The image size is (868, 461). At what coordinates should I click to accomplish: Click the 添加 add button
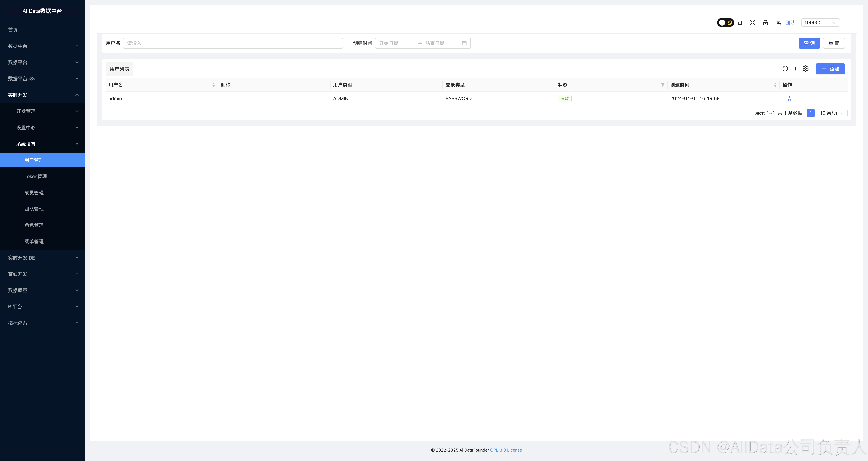[x=830, y=69]
